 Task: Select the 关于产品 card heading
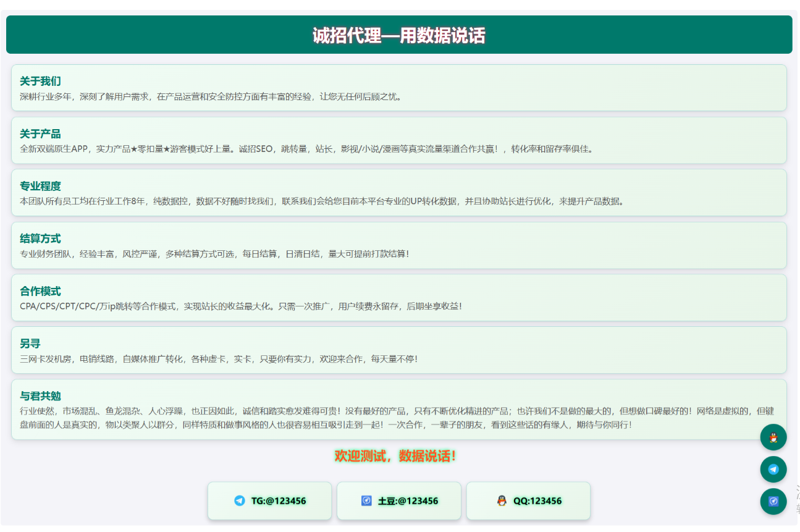(x=40, y=134)
